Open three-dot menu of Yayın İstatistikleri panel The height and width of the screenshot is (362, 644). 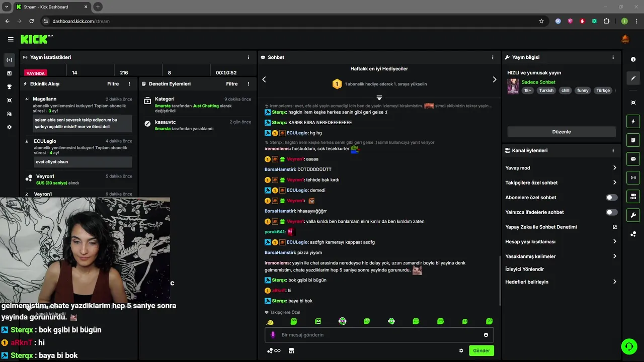tap(249, 57)
